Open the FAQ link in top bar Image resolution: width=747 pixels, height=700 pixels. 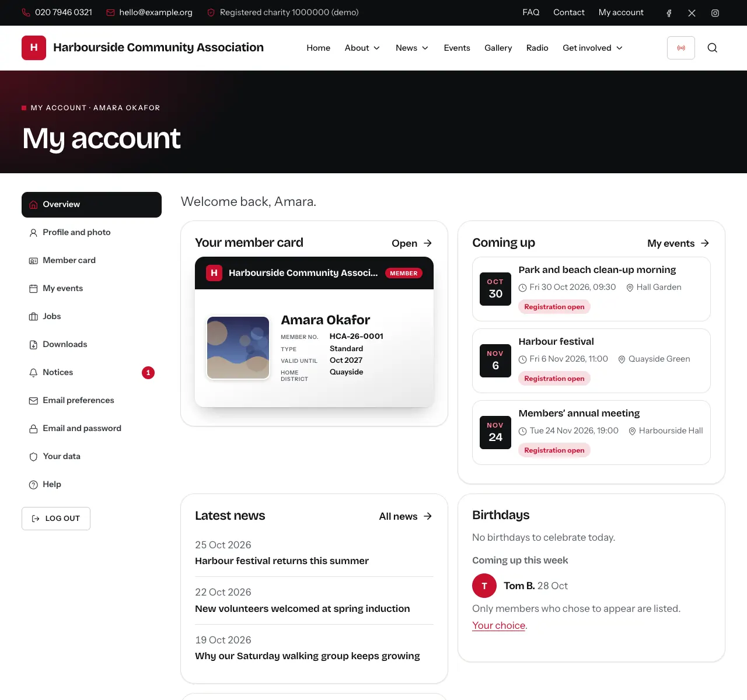point(531,12)
